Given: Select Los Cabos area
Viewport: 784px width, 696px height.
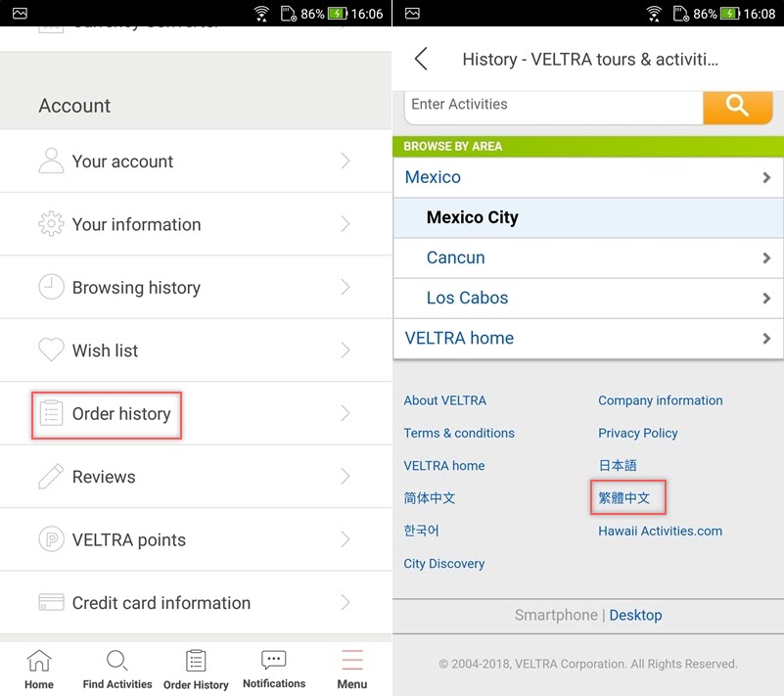Looking at the screenshot, I should (588, 298).
